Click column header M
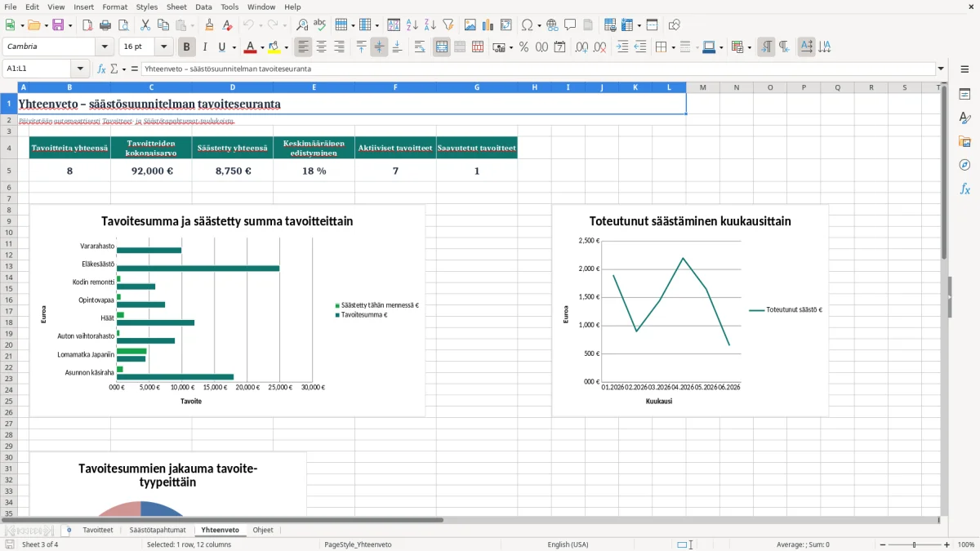This screenshot has height=551, width=980. [702, 87]
